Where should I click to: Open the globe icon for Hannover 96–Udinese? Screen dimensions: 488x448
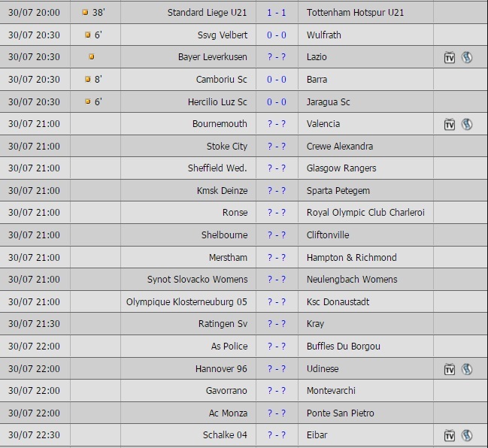click(467, 369)
